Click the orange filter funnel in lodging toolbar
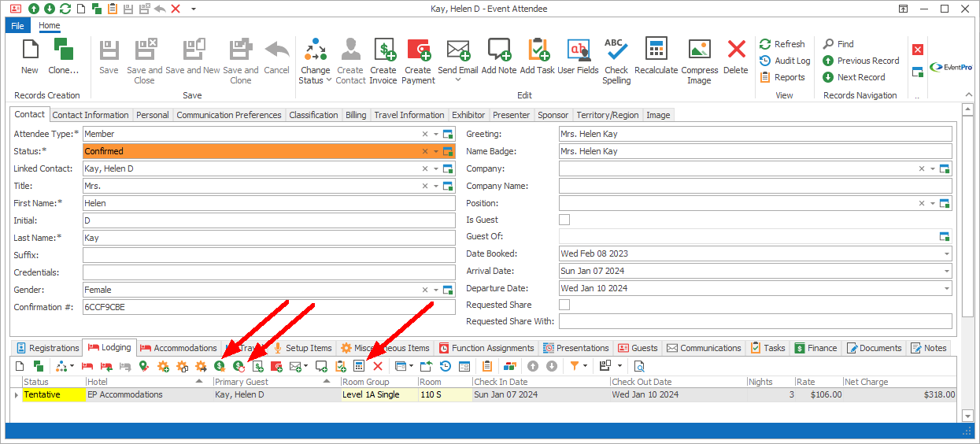The width and height of the screenshot is (980, 444). (x=575, y=366)
